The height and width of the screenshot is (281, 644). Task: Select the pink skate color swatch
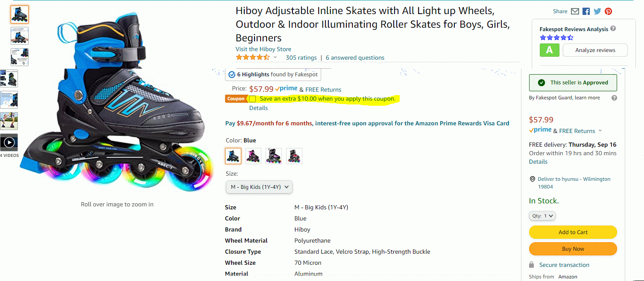pos(254,156)
